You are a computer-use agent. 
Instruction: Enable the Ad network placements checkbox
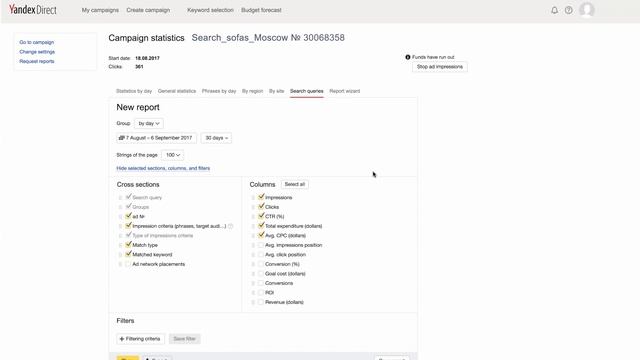(x=128, y=264)
